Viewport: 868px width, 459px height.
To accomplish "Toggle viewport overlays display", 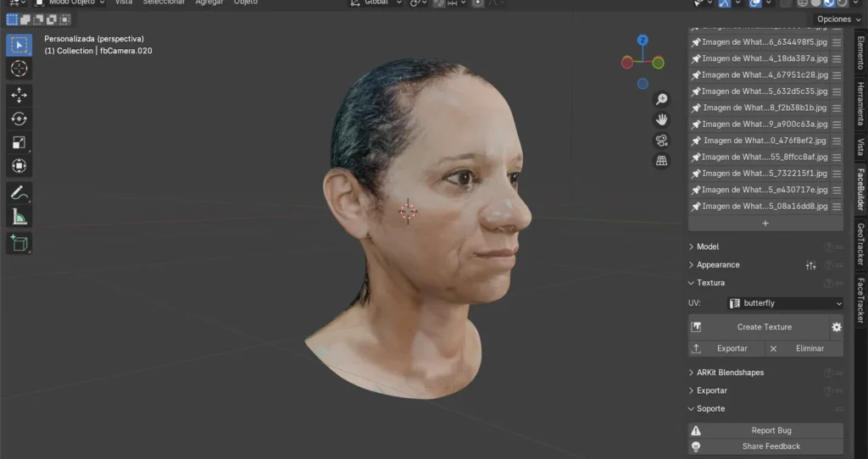I will coord(755,3).
